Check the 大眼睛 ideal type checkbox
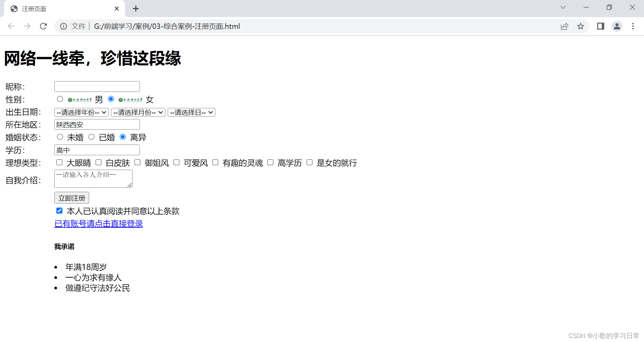 [x=59, y=162]
